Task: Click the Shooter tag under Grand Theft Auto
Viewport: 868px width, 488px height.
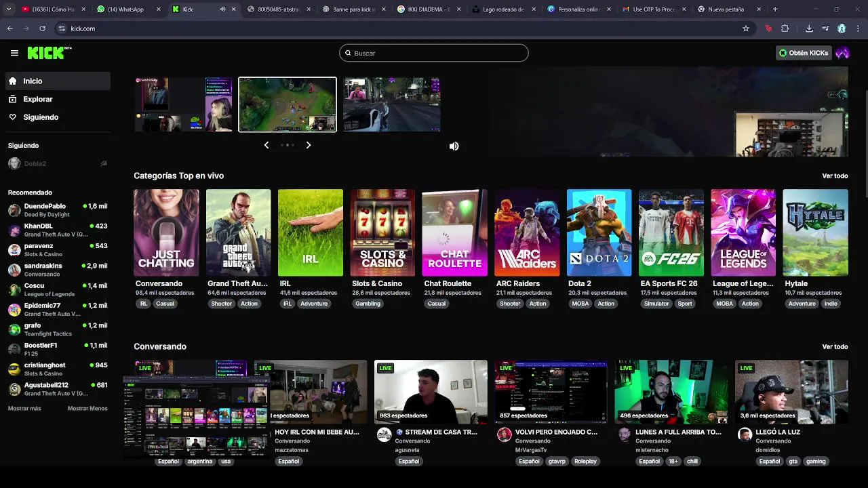Action: tap(221, 304)
